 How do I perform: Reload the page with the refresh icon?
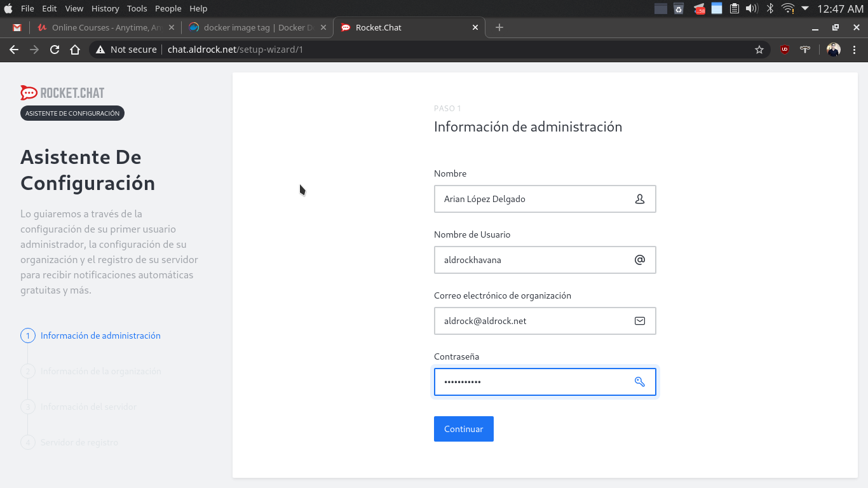[x=55, y=50]
